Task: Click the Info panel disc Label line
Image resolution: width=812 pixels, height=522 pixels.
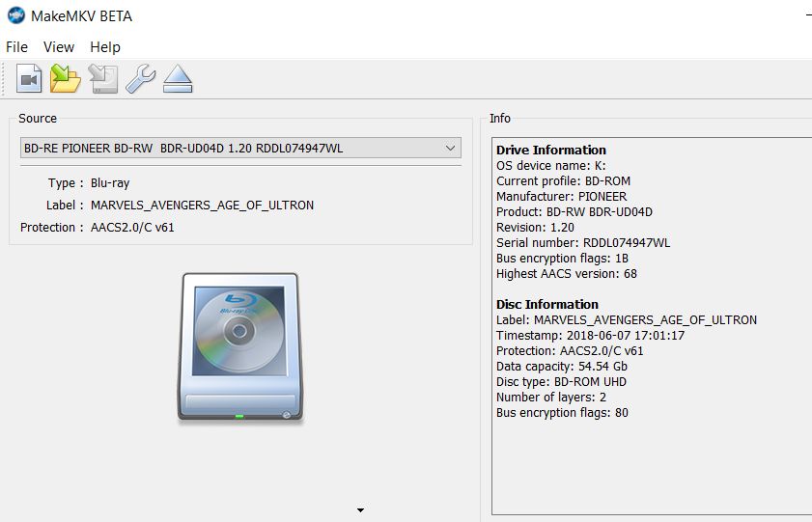Action: [x=627, y=319]
